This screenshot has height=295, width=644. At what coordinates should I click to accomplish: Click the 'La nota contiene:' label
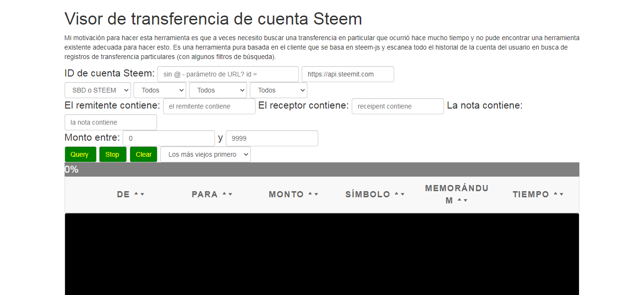point(485,106)
